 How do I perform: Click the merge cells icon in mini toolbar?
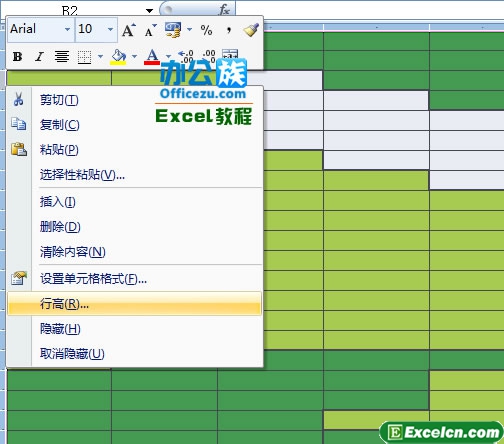coord(230,54)
